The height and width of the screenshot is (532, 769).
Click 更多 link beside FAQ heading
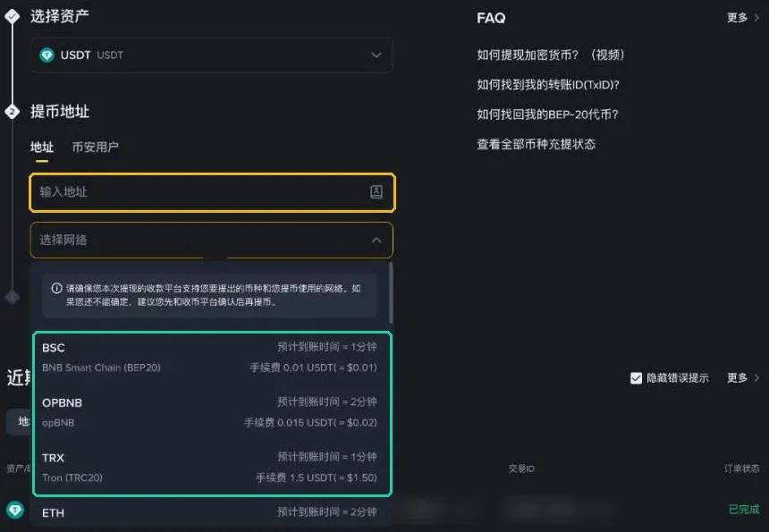coord(737,18)
